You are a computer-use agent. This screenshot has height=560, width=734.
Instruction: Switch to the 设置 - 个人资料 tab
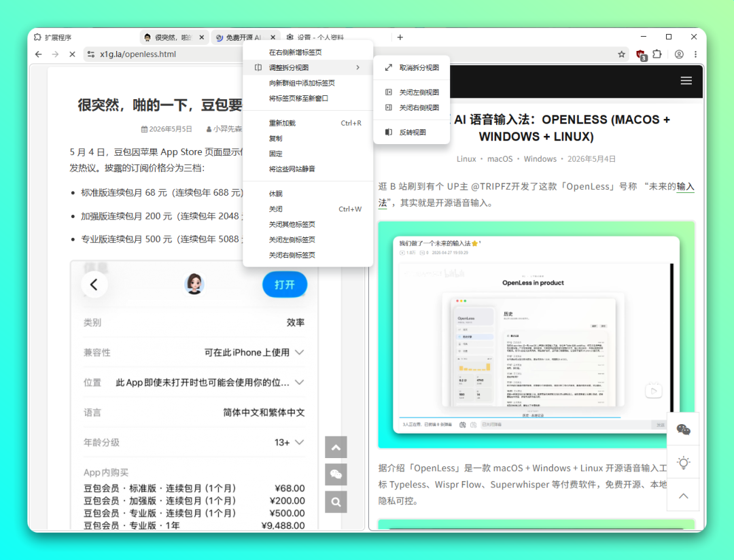[x=321, y=37]
